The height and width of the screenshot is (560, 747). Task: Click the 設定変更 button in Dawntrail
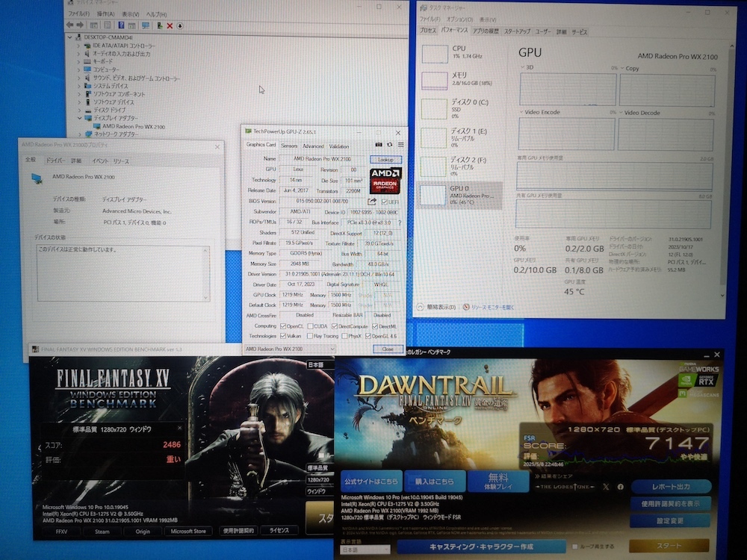pyautogui.click(x=670, y=521)
